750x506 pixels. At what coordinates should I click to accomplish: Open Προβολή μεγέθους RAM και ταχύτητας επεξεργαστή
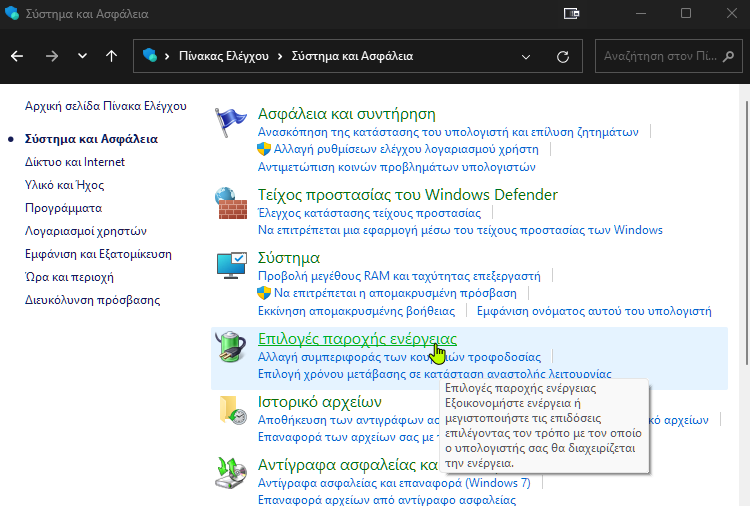[399, 276]
